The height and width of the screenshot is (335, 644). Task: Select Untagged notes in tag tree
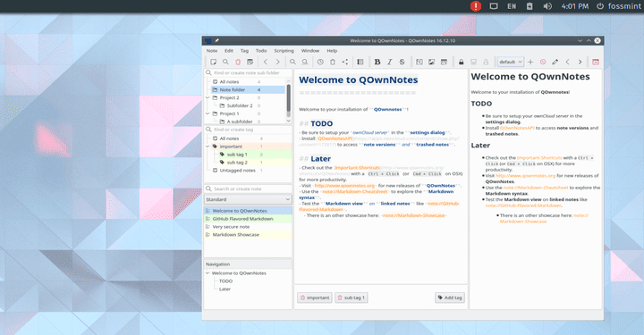click(237, 170)
